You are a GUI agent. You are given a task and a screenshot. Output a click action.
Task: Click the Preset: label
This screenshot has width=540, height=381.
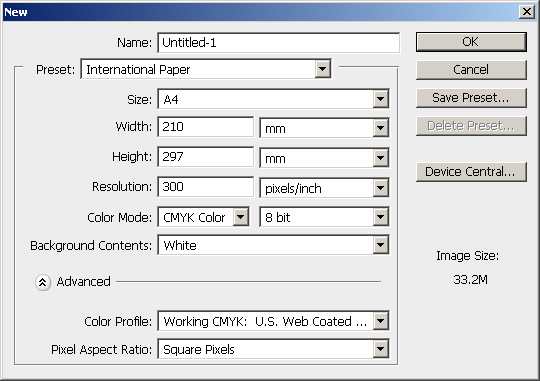[55, 70]
